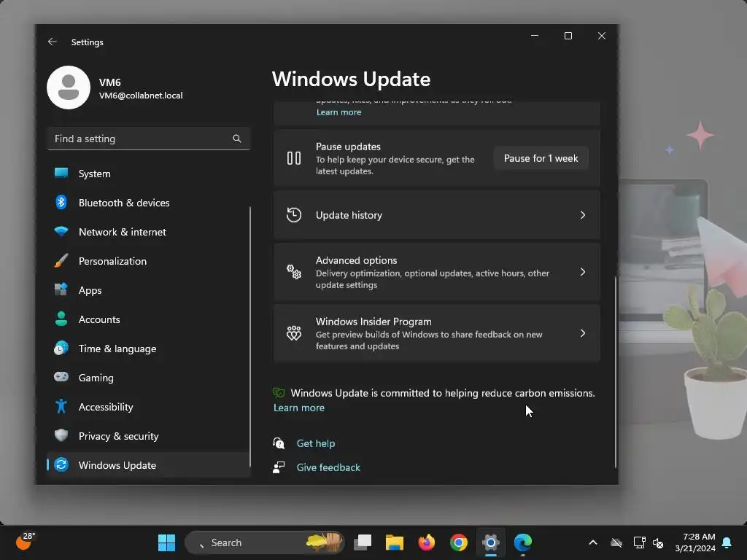Click the Network wifi icon
747x560 pixels.
click(x=61, y=231)
